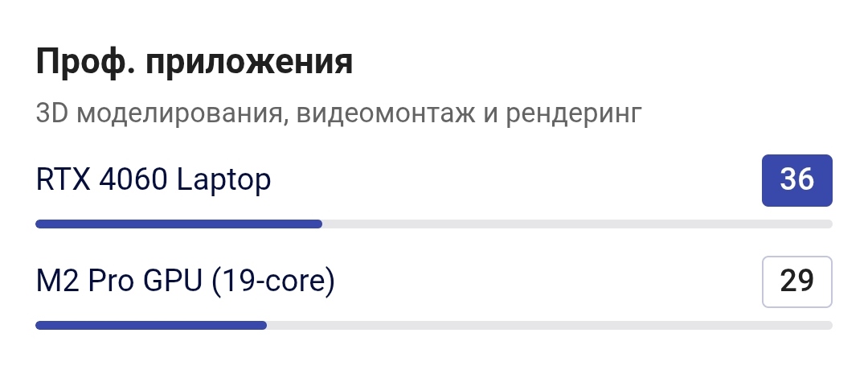Click the outlined score badge showing 29

click(796, 282)
